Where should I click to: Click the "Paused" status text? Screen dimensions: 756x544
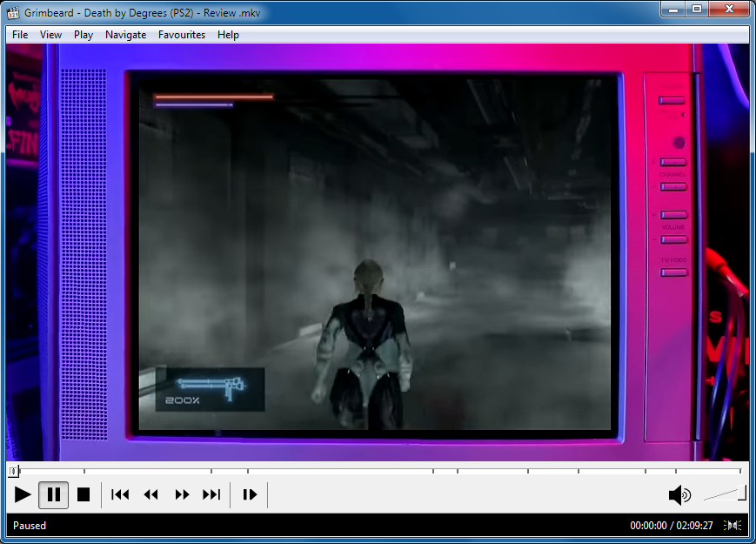30,526
